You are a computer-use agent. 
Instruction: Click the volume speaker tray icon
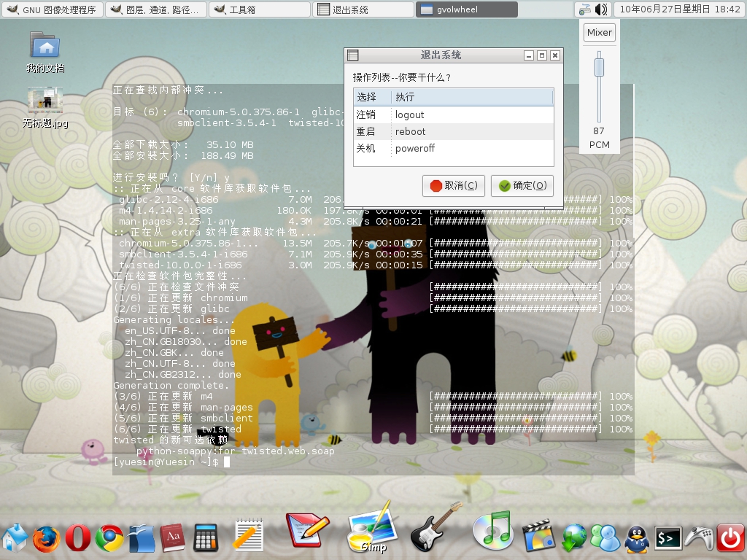pos(601,9)
